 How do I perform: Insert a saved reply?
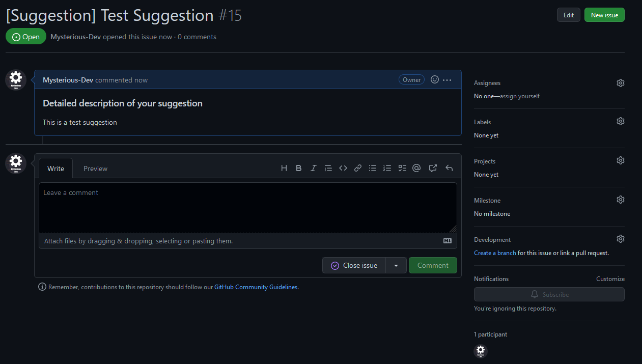(x=449, y=168)
